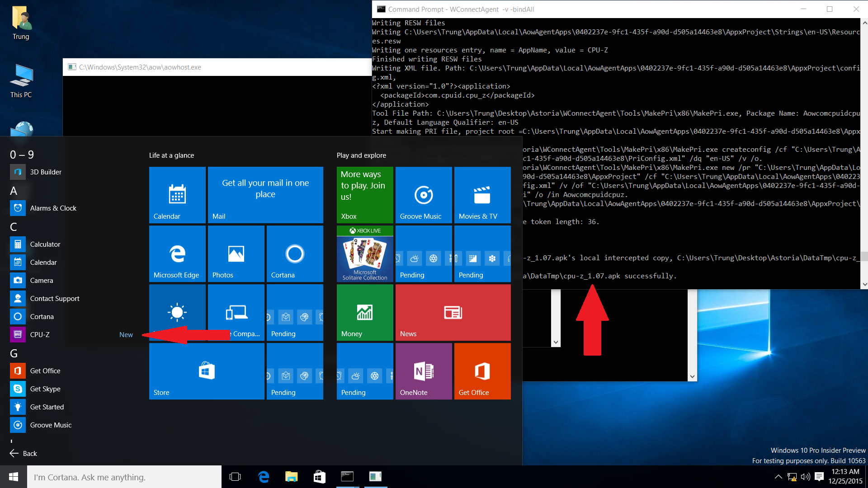Screen dimensions: 868x488
Task: Open the orange Get Office tile
Action: coord(482,371)
